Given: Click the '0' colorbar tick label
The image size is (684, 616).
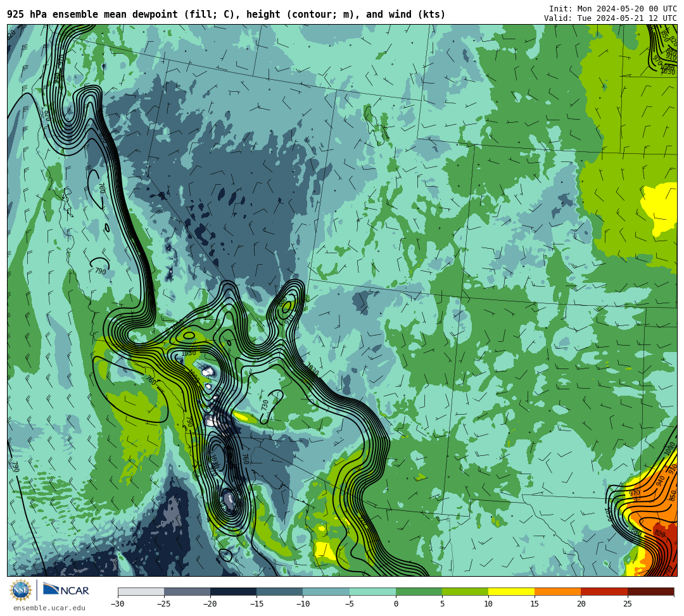Looking at the screenshot, I should [396, 604].
